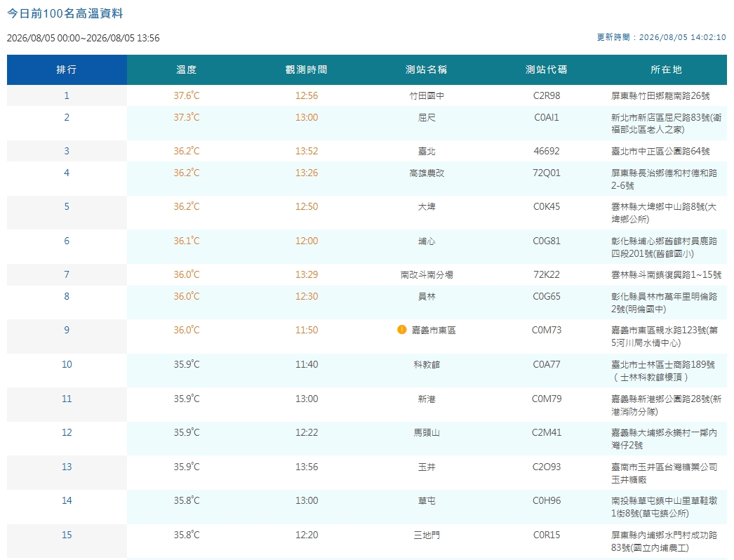Select station name 新港
This screenshot has height=560, width=734.
tap(427, 399)
